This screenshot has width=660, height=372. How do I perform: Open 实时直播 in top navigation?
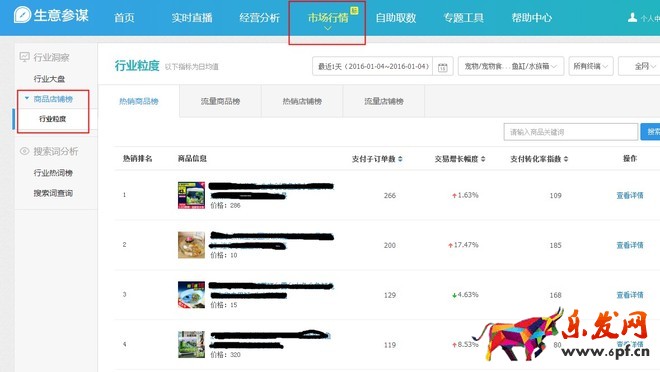[x=192, y=18]
